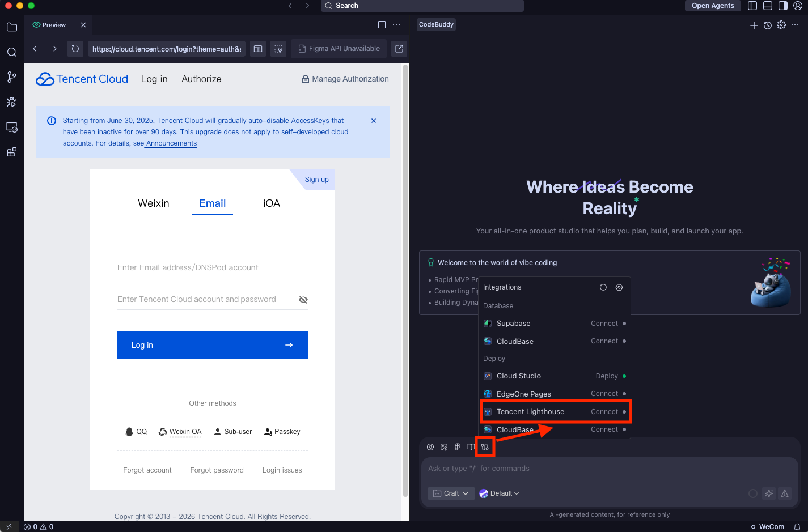This screenshot has height=532, width=808.
Task: Switch to the Weixin login tab
Action: pos(154,203)
